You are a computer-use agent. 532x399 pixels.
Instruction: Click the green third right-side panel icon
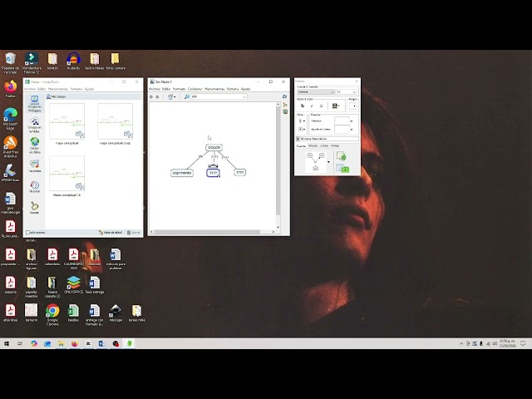click(x=285, y=111)
